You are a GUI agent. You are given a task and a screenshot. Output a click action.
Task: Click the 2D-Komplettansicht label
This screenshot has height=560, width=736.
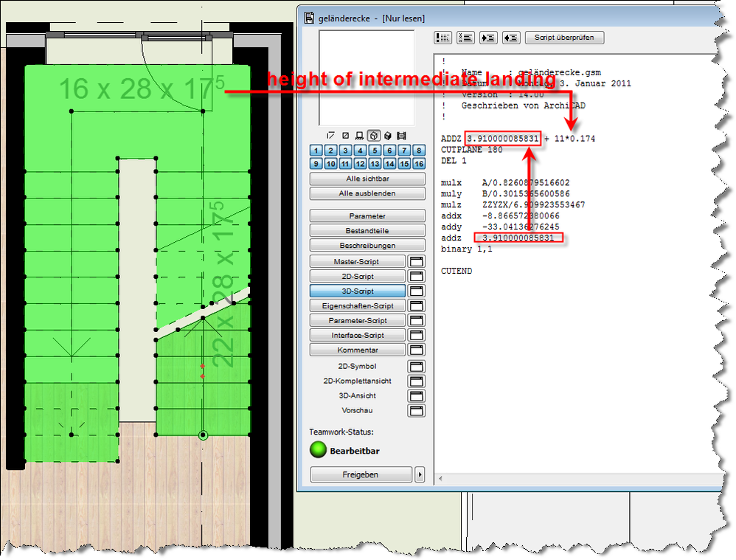click(x=357, y=381)
